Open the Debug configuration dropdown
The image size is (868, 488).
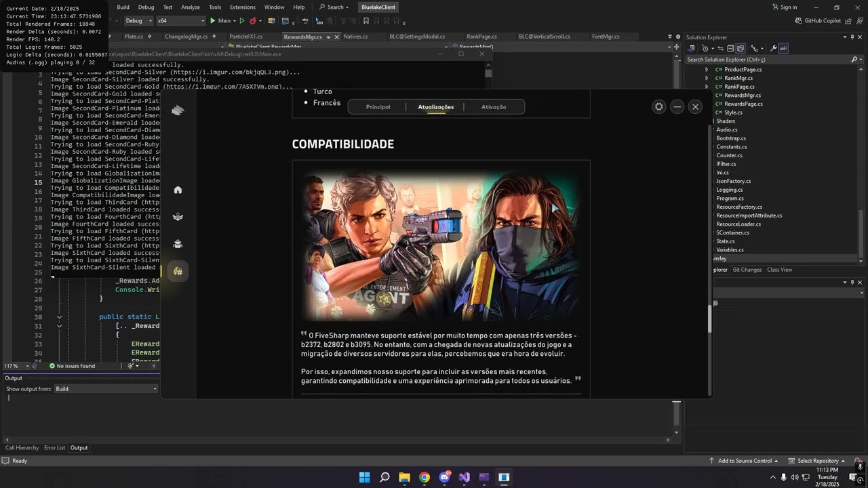139,21
